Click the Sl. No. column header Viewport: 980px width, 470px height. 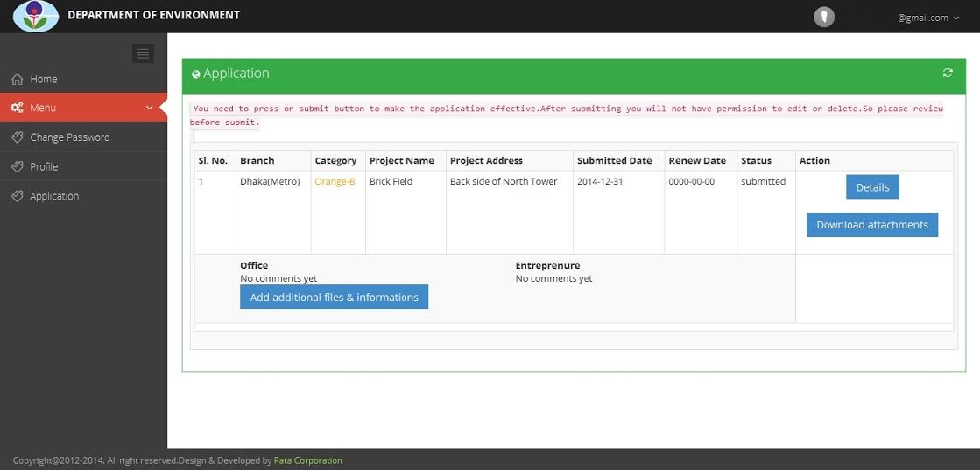pyautogui.click(x=213, y=161)
